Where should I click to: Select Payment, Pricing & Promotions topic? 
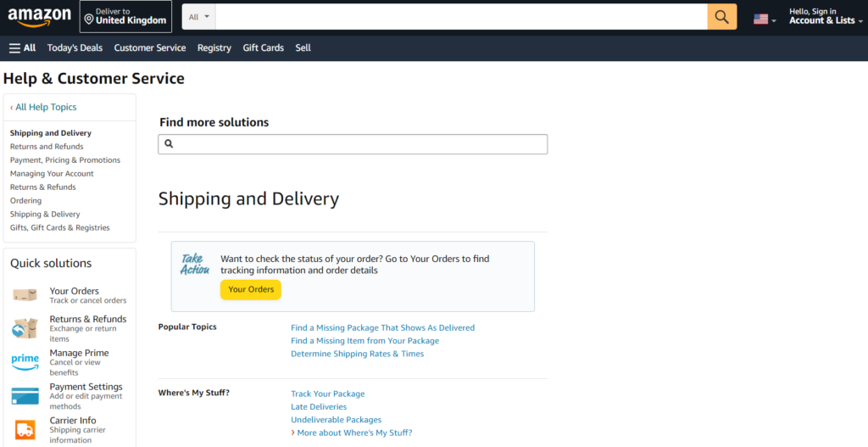coord(64,160)
